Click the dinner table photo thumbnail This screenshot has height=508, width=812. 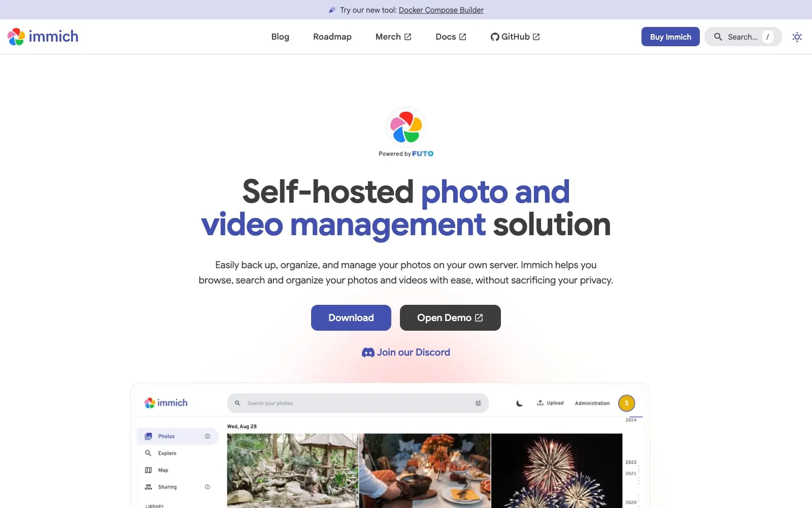click(x=425, y=470)
